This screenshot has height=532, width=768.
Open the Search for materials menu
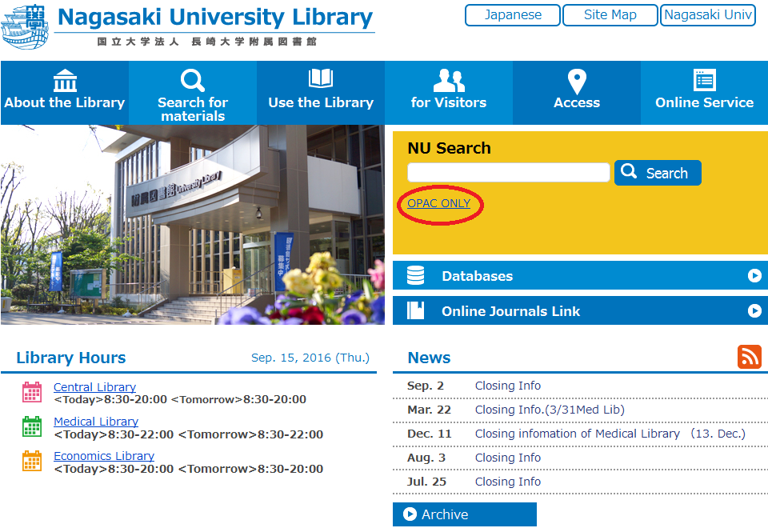tap(193, 93)
